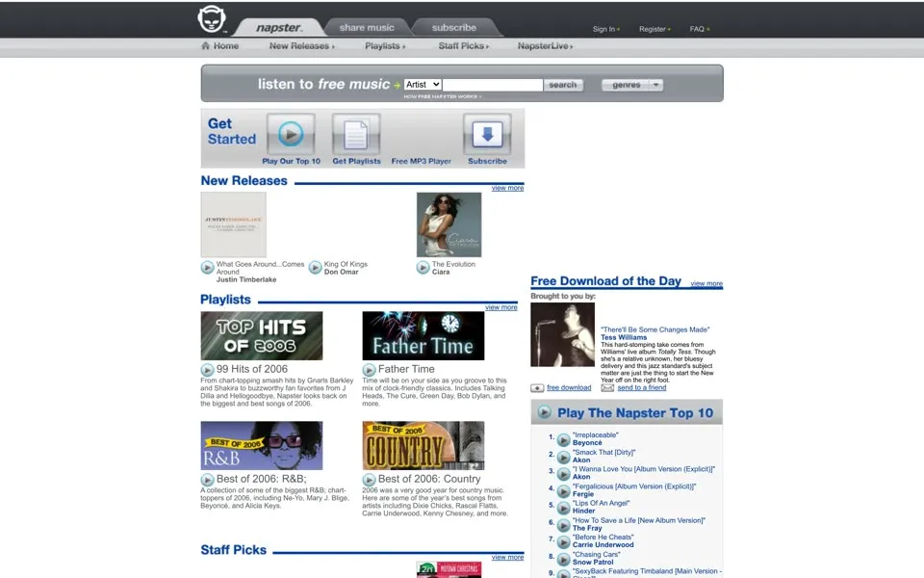Play "Before He Cheats" by Carrie Underwood

[x=563, y=541]
